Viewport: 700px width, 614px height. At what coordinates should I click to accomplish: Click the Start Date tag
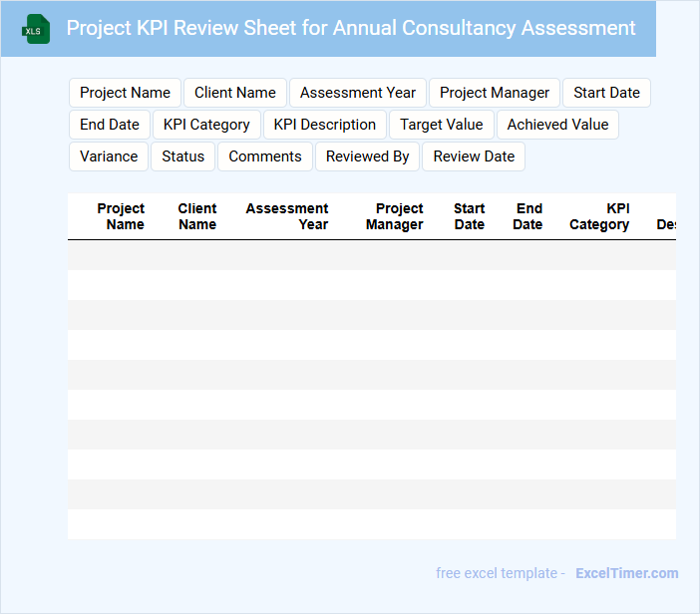(x=606, y=93)
